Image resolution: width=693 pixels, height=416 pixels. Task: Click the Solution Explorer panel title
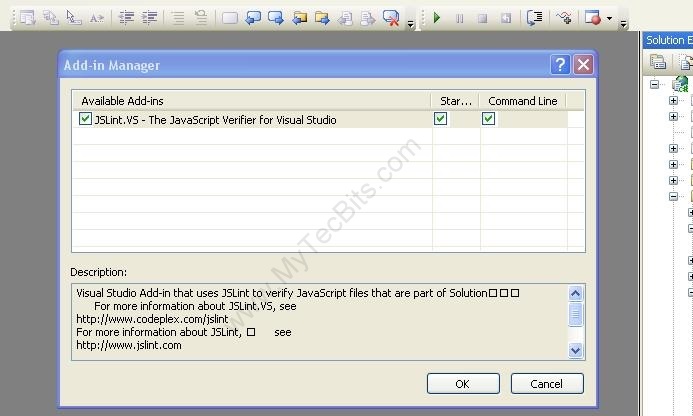click(x=668, y=40)
